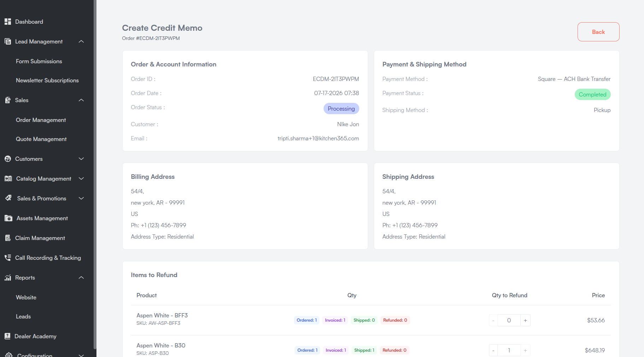Expand the Customers section chevron
Viewport: 644px width, 357px height.
81,159
